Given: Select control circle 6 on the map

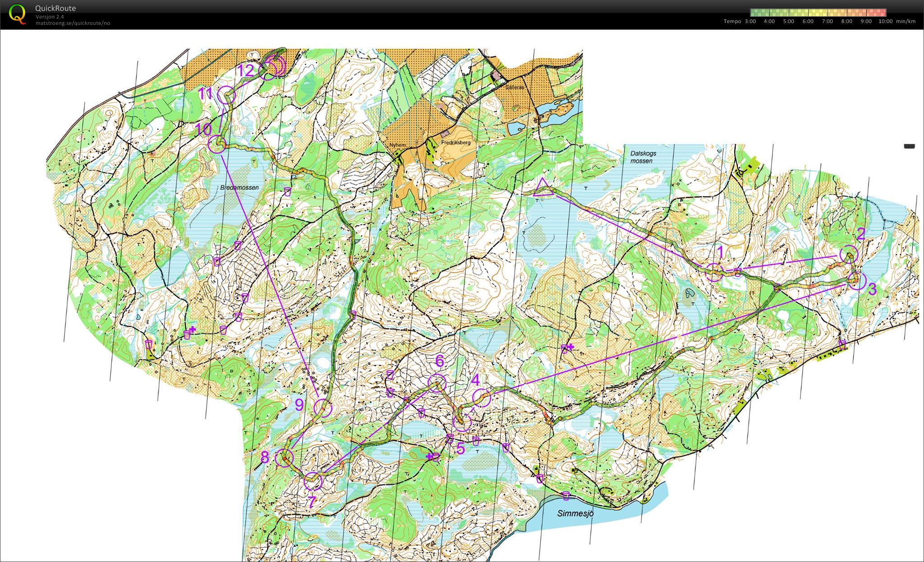Looking at the screenshot, I should 437,384.
